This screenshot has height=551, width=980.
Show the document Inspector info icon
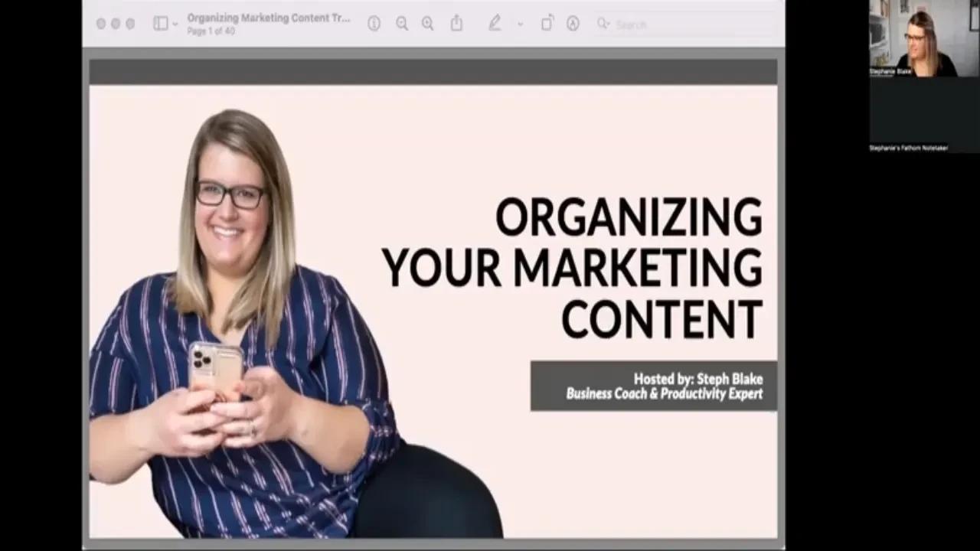(x=374, y=24)
